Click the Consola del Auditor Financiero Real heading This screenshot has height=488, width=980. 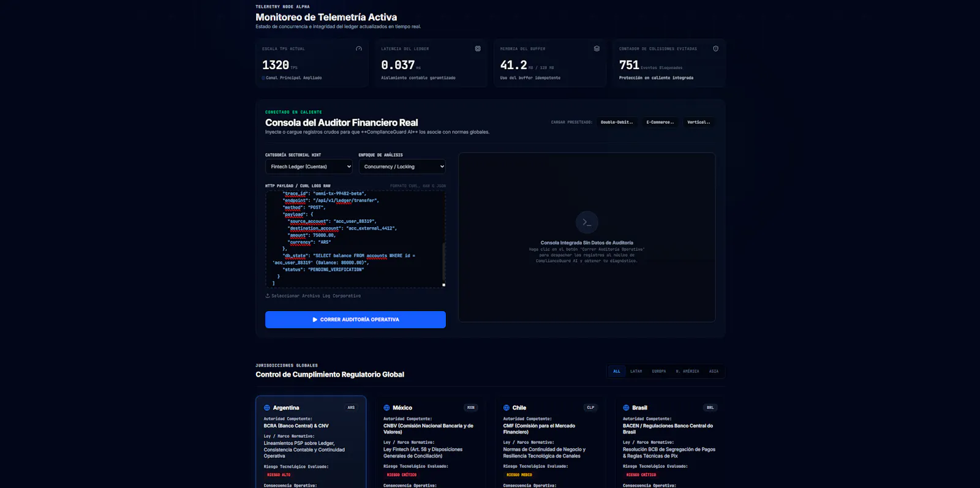[342, 122]
